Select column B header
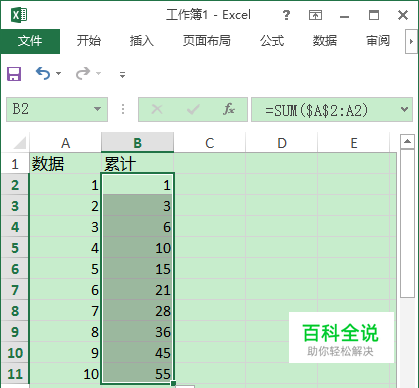Screen dimensions: 419x388 tap(137, 143)
